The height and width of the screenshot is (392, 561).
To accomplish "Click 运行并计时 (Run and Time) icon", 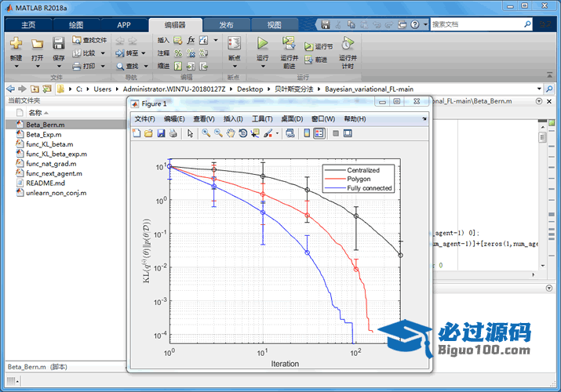I will click(x=348, y=43).
